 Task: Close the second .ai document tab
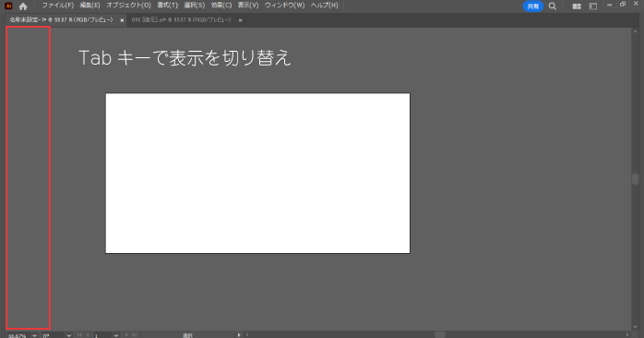(x=240, y=20)
